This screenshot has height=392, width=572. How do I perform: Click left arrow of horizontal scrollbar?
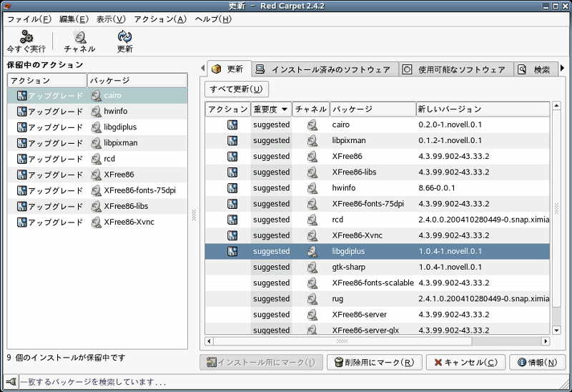(209, 342)
